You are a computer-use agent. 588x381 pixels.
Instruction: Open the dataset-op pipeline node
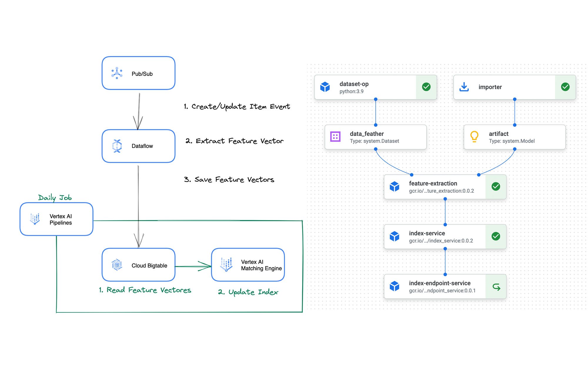[375, 87]
